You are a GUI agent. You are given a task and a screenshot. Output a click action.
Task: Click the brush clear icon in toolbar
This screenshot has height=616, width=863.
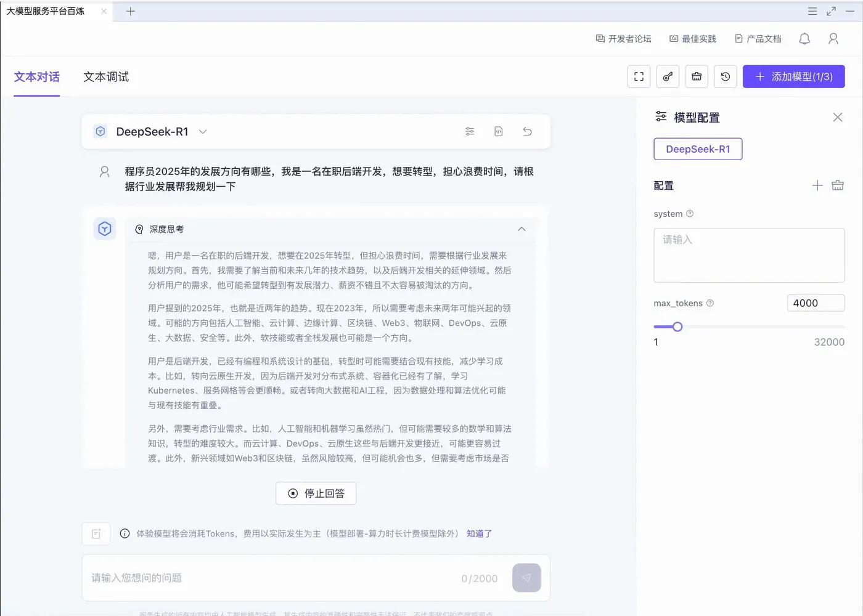click(x=668, y=76)
